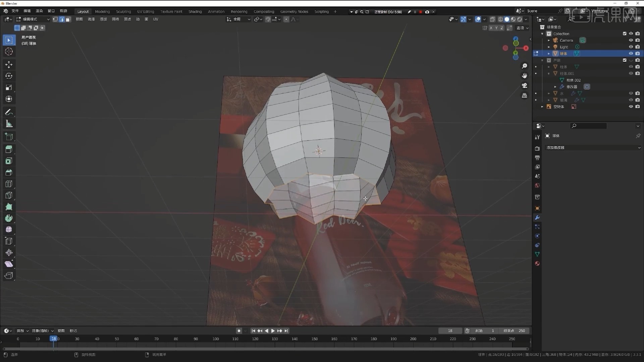Select the Extrude Region tool
The image size is (644, 362).
click(x=9, y=149)
